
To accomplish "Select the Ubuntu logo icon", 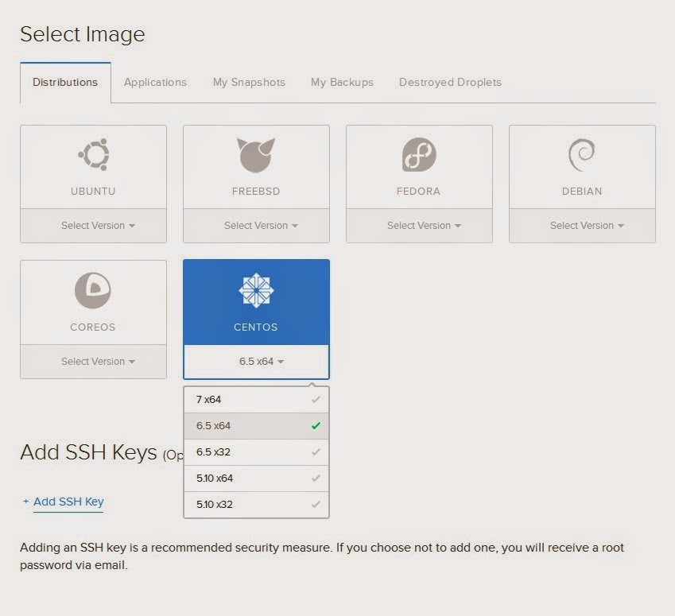I will (x=94, y=154).
